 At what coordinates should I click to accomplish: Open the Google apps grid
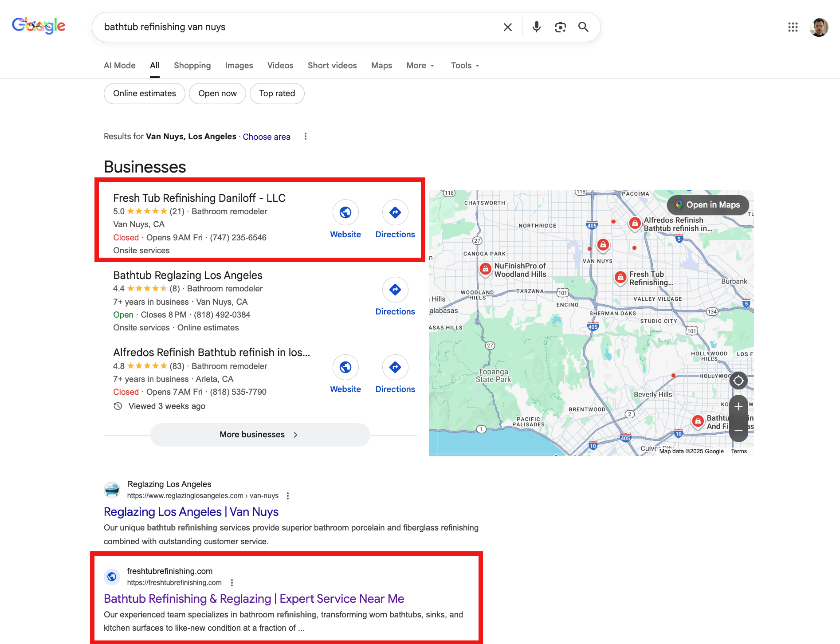[x=793, y=27]
